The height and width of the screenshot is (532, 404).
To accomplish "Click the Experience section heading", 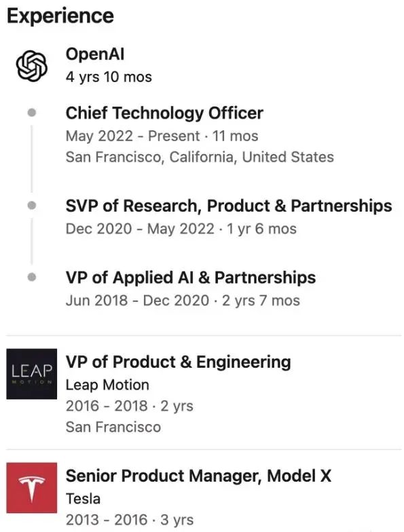I will point(60,16).
